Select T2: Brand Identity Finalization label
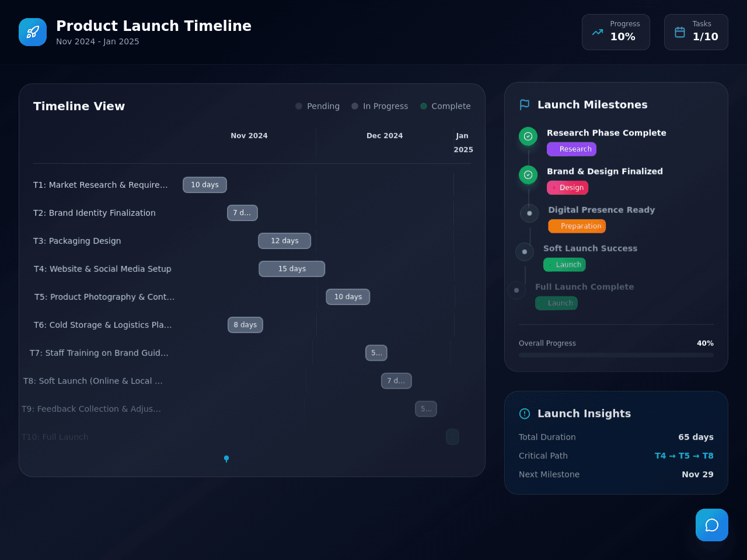Image resolution: width=747 pixels, height=560 pixels. point(95,213)
